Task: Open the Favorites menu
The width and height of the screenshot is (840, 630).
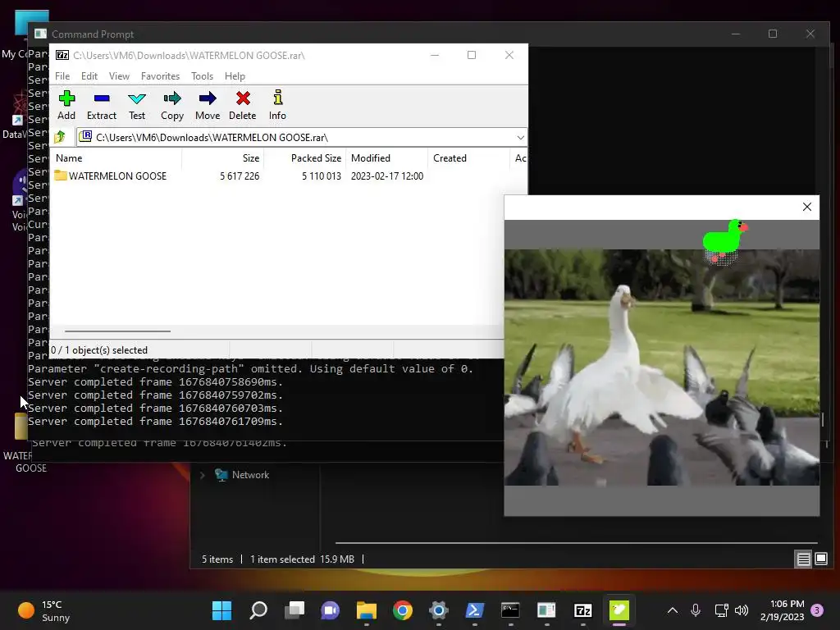Action: coord(160,76)
